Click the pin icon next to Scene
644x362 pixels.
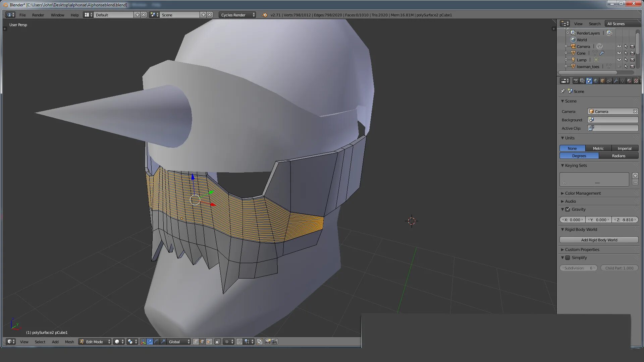tap(563, 91)
